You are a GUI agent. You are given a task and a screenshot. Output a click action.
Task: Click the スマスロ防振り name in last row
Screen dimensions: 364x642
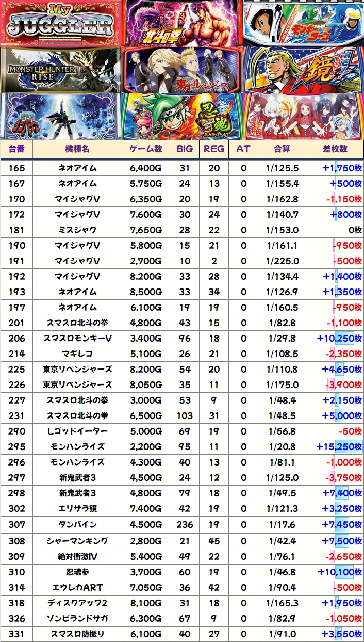point(77,634)
